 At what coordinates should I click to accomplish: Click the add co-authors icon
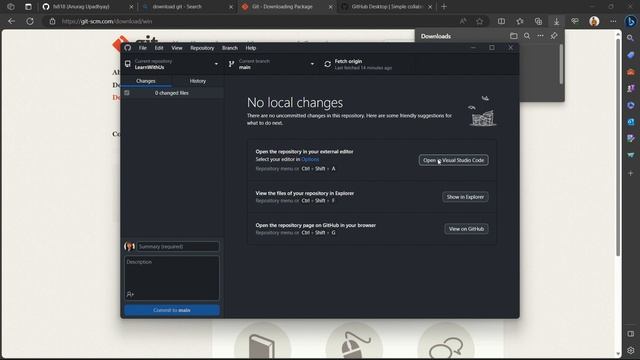pyautogui.click(x=130, y=294)
